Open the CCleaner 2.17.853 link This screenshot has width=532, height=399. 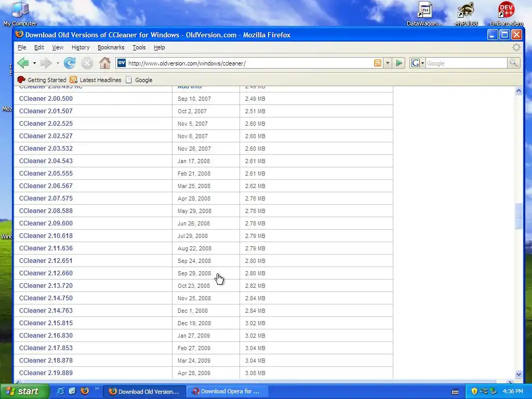(46, 348)
